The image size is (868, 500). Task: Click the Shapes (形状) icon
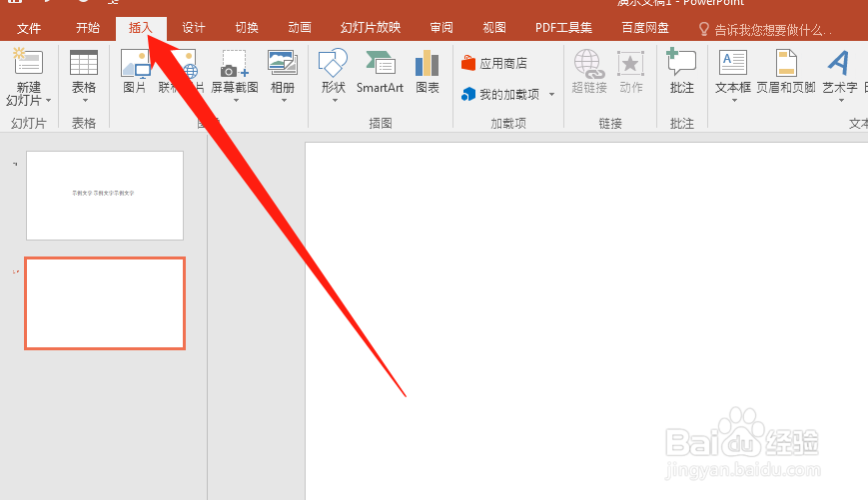point(333,62)
